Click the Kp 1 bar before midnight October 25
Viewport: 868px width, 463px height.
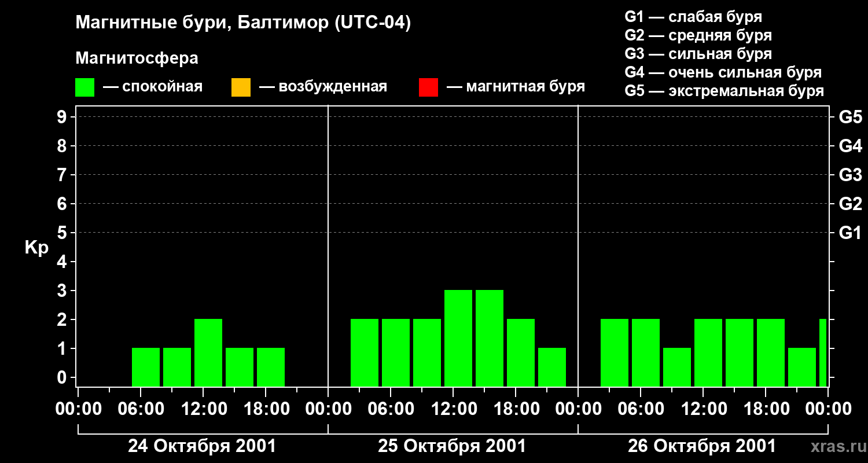click(x=552, y=367)
